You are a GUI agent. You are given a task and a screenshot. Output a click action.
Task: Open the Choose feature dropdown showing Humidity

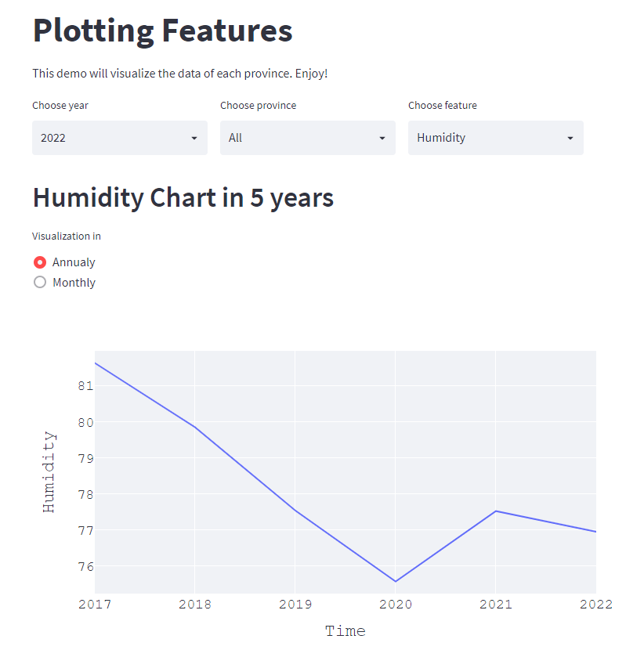[495, 138]
